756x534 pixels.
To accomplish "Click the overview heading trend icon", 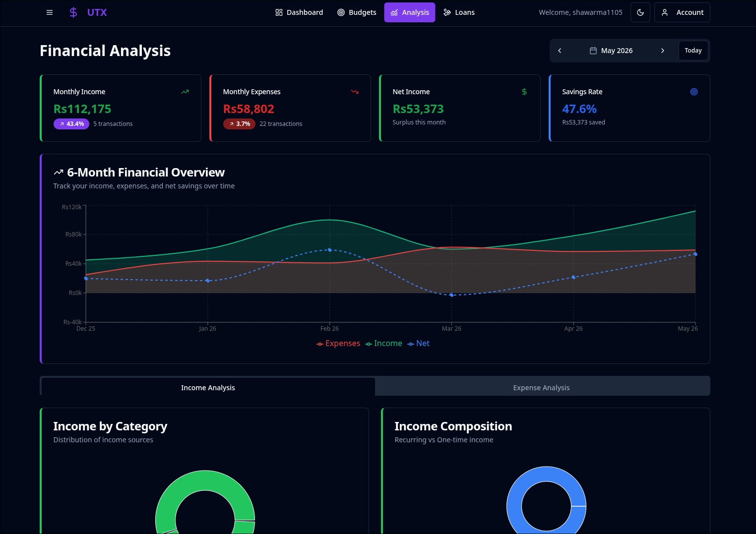I will (x=59, y=173).
